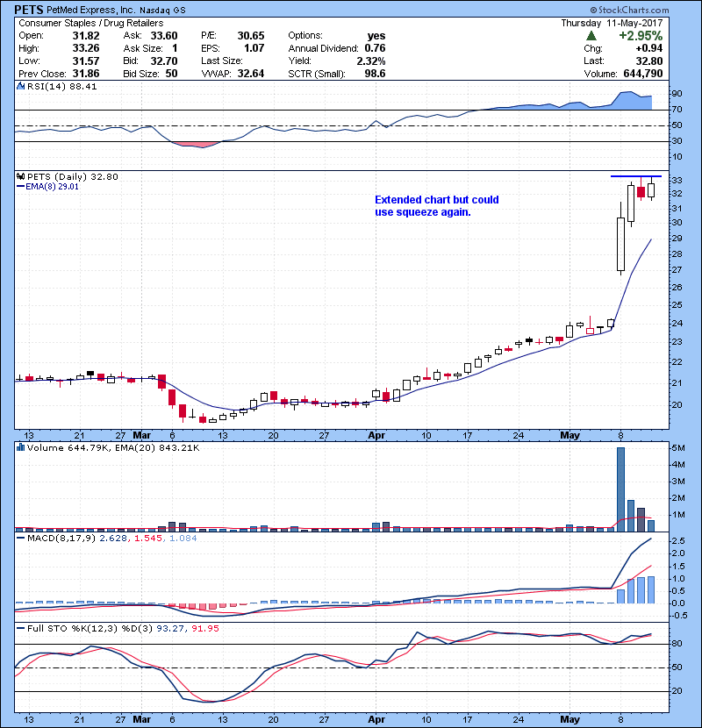Select the High value 33.26
Image resolution: width=702 pixels, height=728 pixels.
click(x=86, y=48)
